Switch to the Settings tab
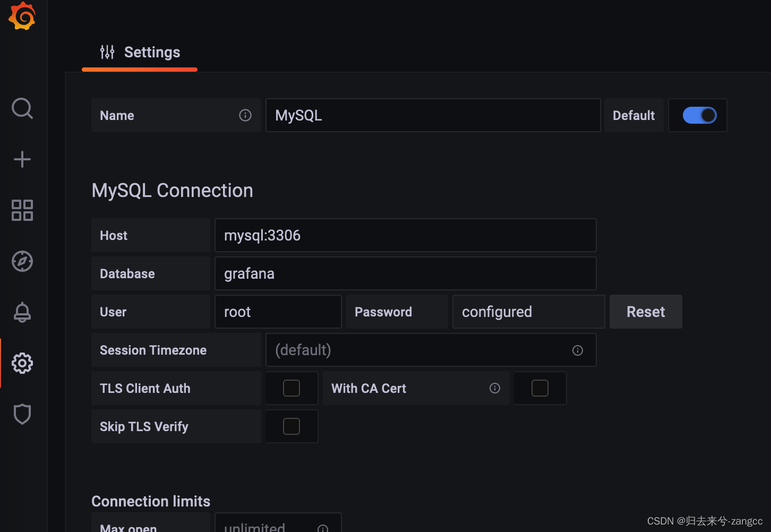 (140, 52)
